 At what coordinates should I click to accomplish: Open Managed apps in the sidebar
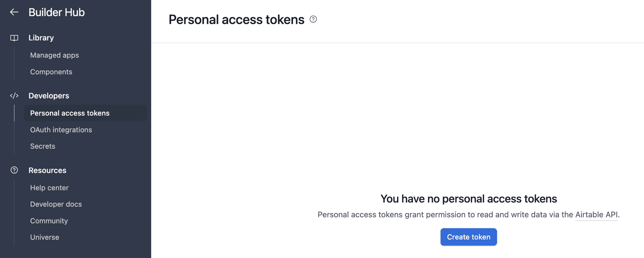tap(54, 55)
